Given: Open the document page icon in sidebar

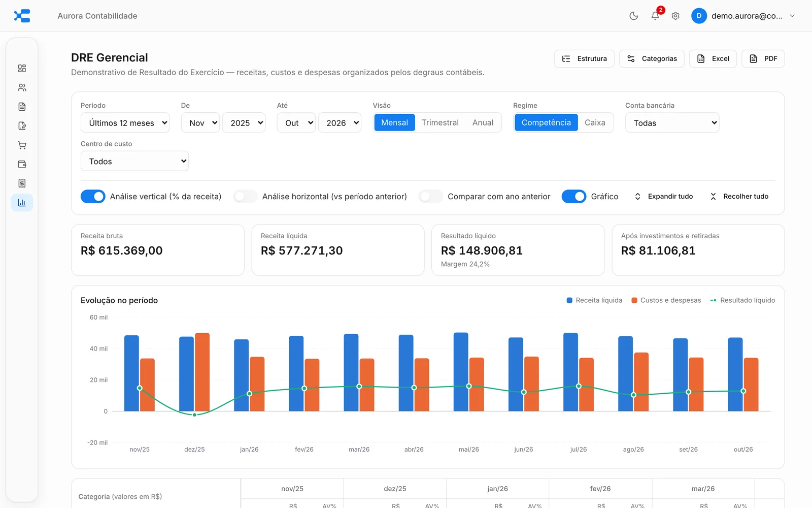Looking at the screenshot, I should (x=22, y=107).
